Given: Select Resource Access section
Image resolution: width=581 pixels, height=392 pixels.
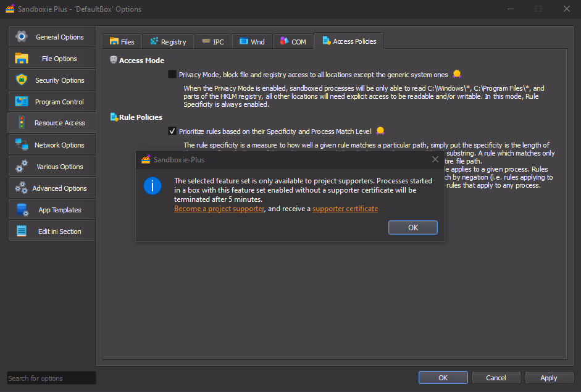Looking at the screenshot, I should (x=52, y=123).
